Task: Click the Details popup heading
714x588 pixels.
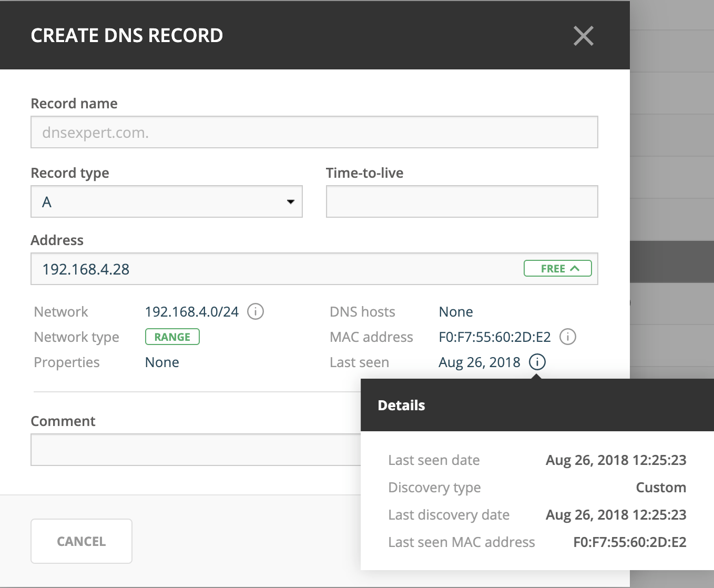Action: pos(401,405)
